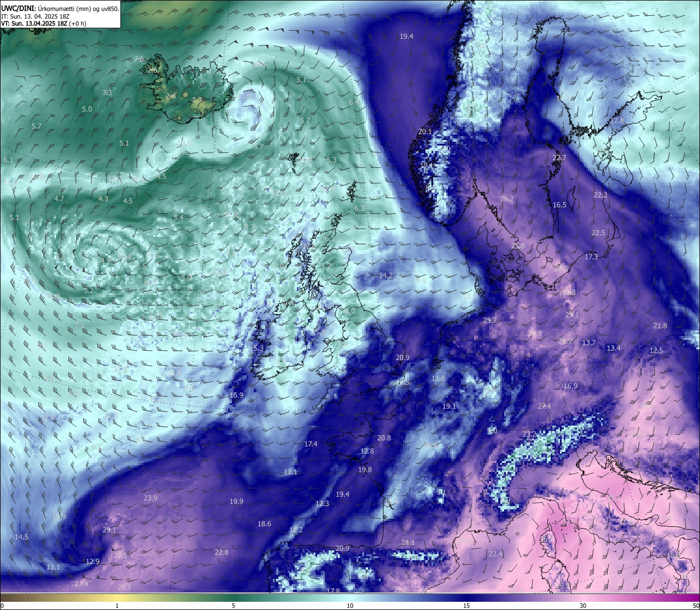Click the 13.7 map value
The width and height of the screenshot is (700, 610).
coord(589,343)
